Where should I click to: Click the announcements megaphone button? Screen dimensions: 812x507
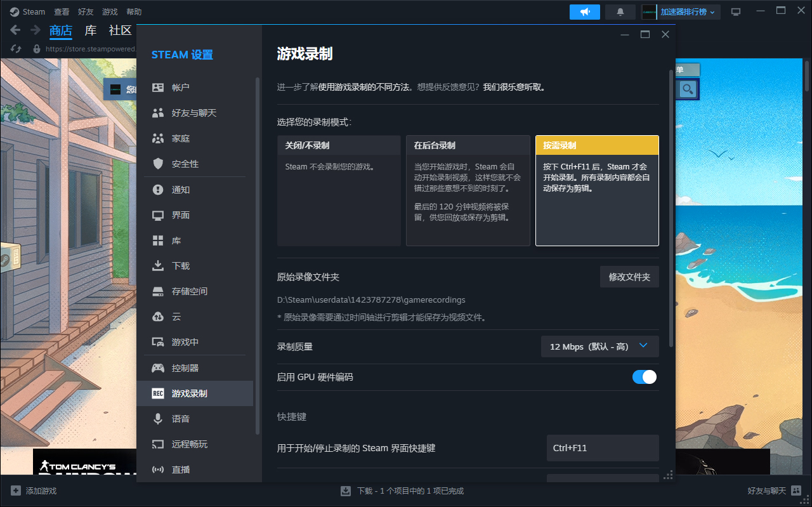point(585,11)
